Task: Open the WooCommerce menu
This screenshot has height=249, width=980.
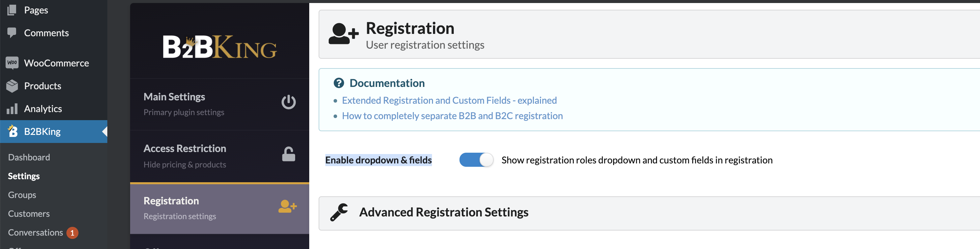Action: 54,63
